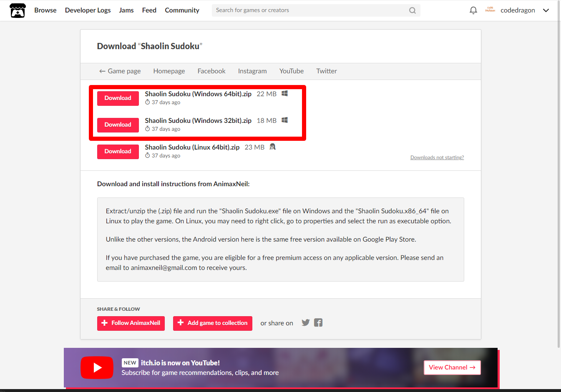Go to Browse
The width and height of the screenshot is (561, 392).
(x=45, y=10)
